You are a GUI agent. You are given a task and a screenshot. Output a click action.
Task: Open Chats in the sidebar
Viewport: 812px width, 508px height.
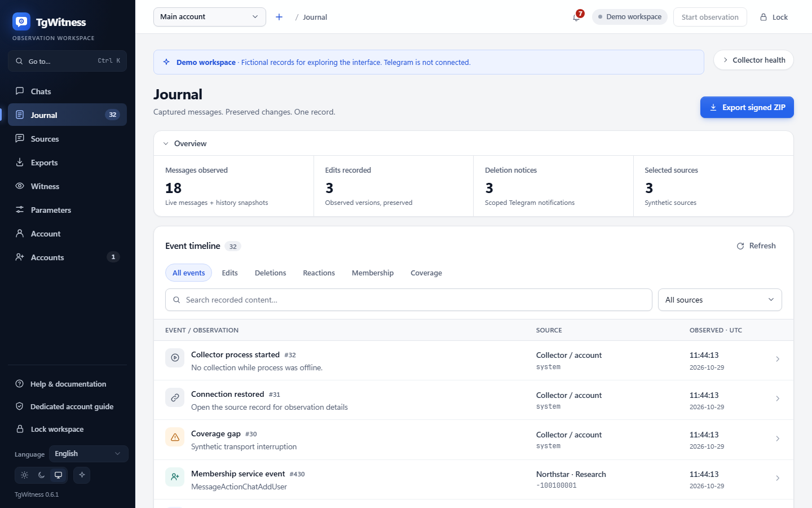pos(67,91)
